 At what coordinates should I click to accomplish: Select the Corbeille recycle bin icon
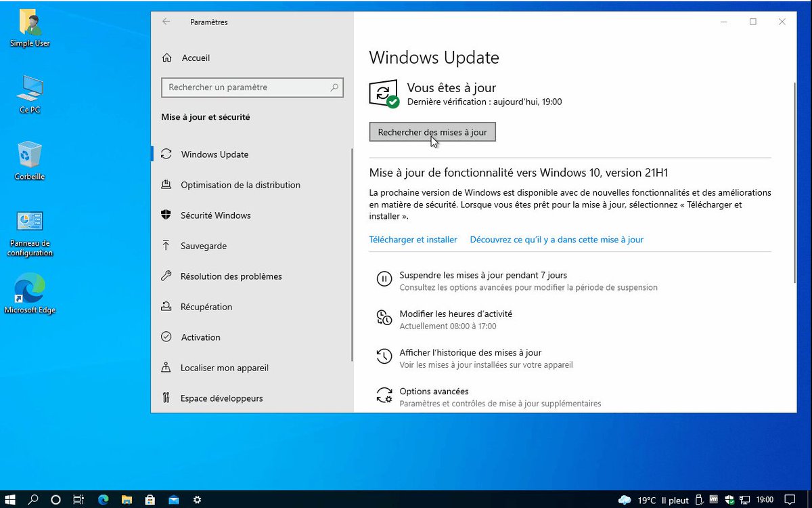pos(30,161)
